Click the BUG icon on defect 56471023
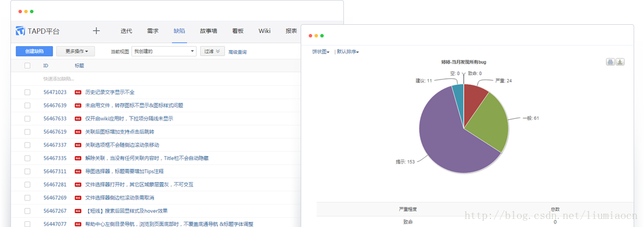This screenshot has width=644, height=227. click(78, 92)
